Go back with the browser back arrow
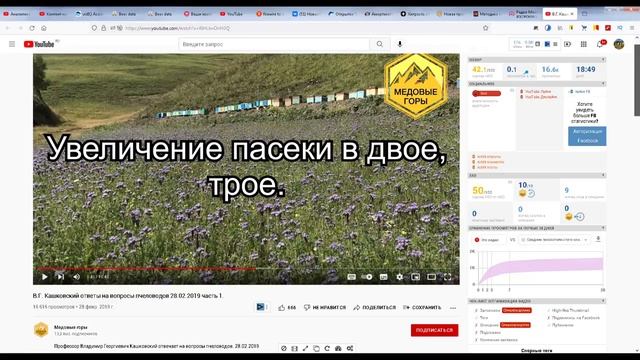The image size is (640, 360). [8, 28]
